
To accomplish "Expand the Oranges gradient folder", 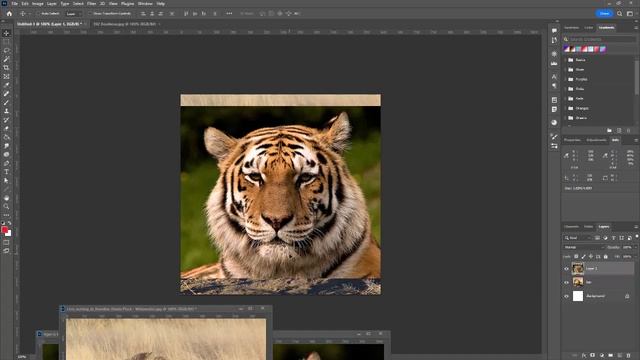I will 566,109.
